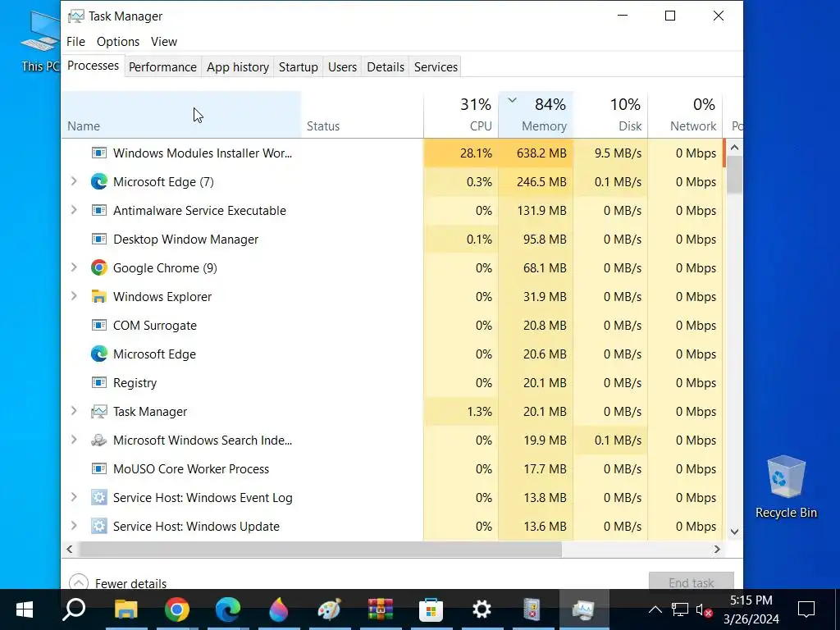The height and width of the screenshot is (630, 840).
Task: Switch to the Performance tab
Action: (162, 67)
